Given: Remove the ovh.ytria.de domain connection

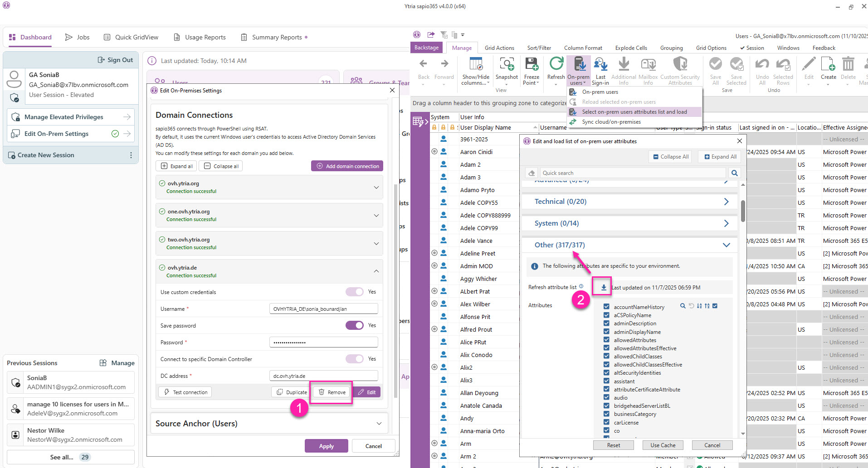Looking at the screenshot, I should click(x=332, y=392).
